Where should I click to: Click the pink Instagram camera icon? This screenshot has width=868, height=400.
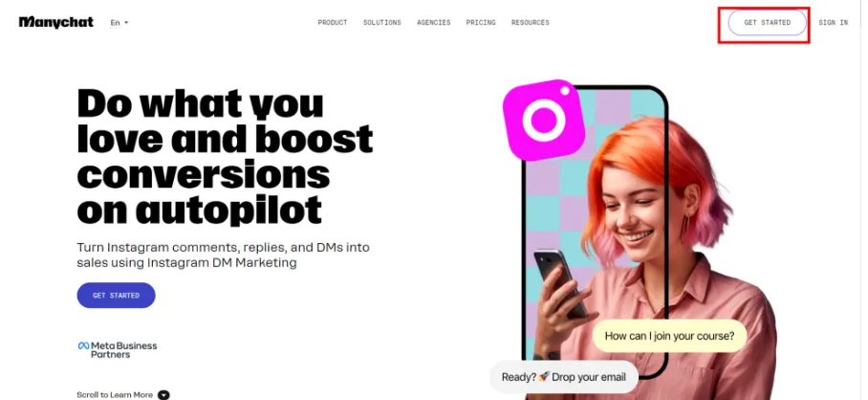pyautogui.click(x=544, y=121)
